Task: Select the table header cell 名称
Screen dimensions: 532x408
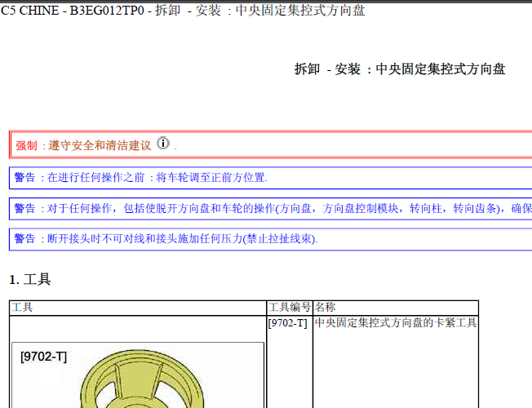Action: (395, 308)
